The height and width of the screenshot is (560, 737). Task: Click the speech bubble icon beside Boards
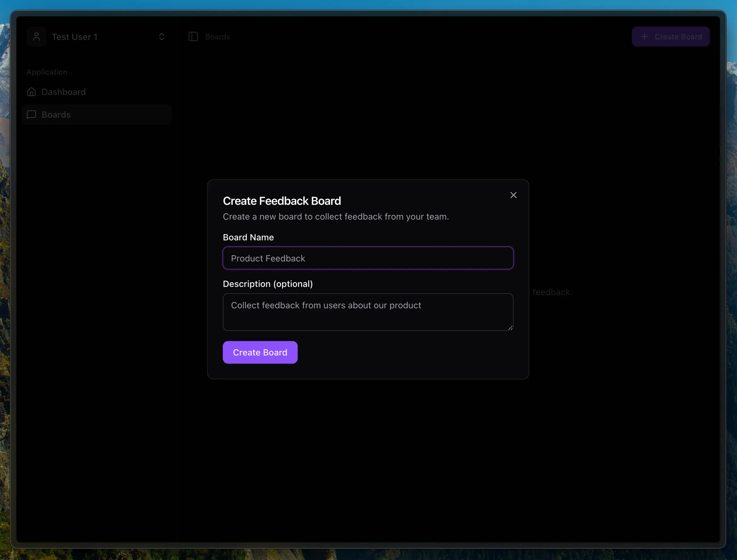(x=31, y=114)
